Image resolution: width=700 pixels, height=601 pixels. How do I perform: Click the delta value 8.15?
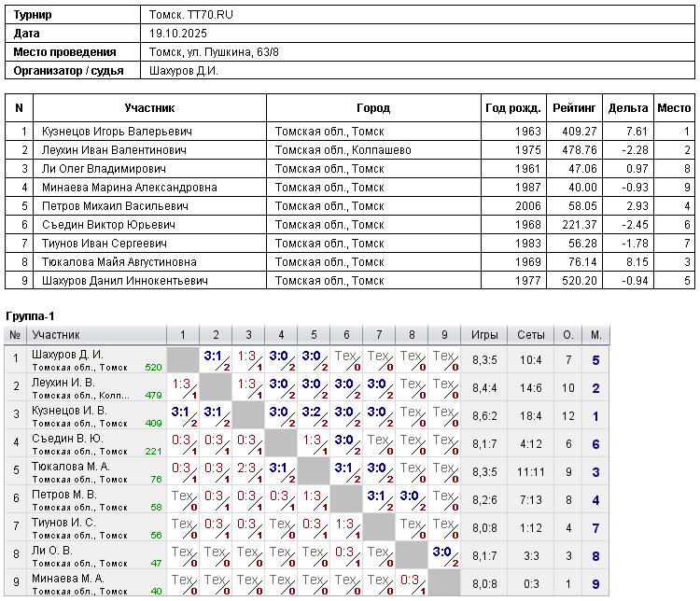pos(637,262)
